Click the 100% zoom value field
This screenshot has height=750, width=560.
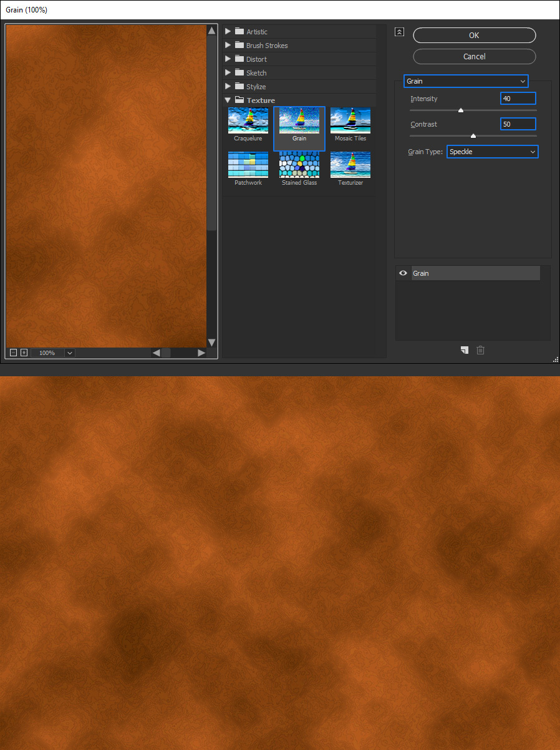[x=47, y=353]
